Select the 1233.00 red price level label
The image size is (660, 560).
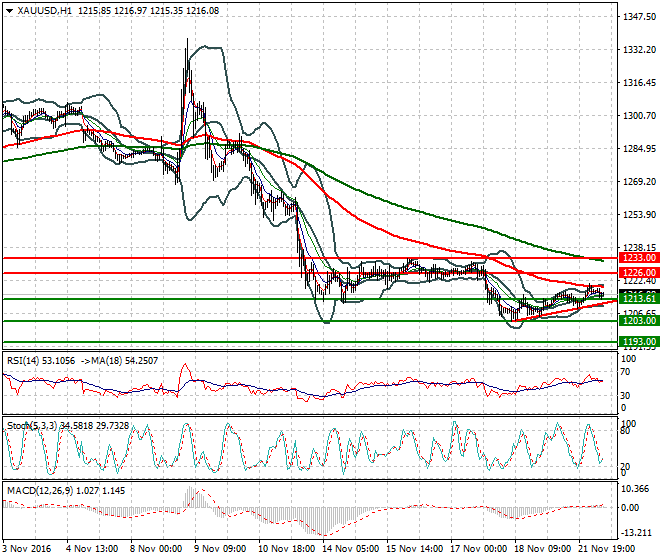(639, 258)
